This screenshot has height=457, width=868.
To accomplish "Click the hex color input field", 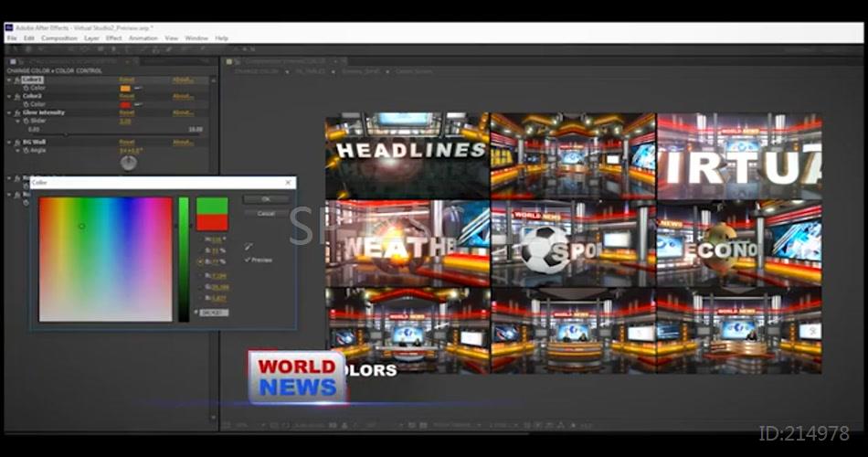I will pyautogui.click(x=217, y=313).
